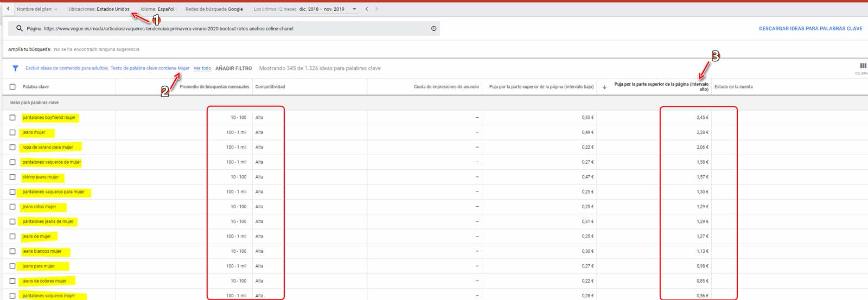Click the sort arrow beside high bid column

point(604,87)
